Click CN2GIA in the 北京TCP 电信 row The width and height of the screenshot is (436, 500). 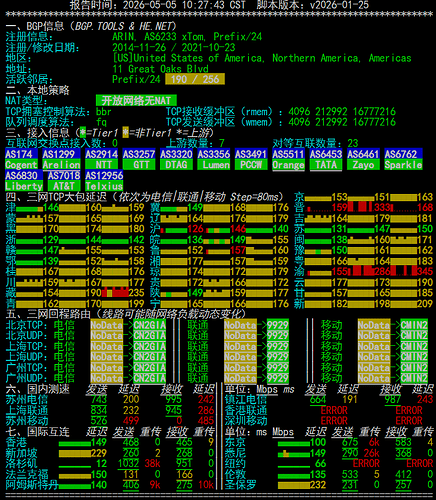[x=150, y=325]
